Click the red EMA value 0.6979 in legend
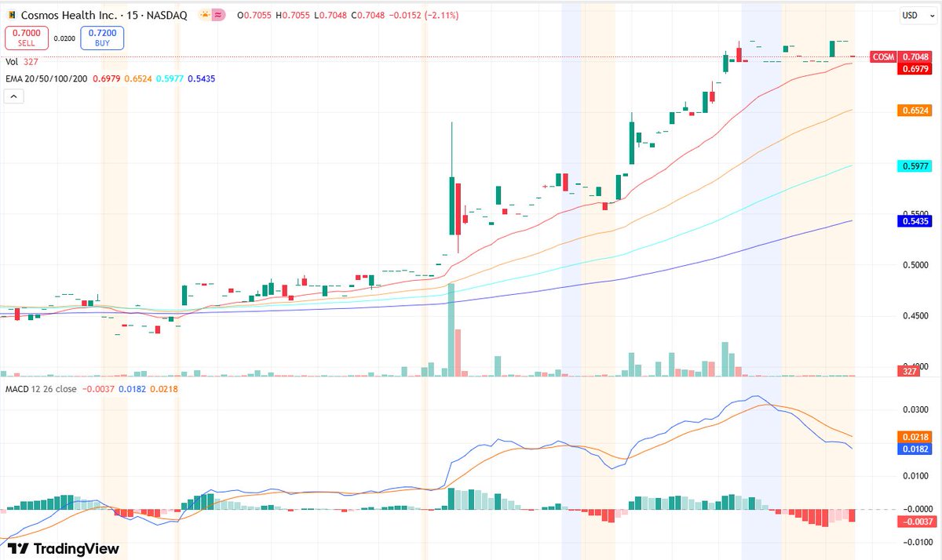This screenshot has height=560, width=942. click(107, 78)
